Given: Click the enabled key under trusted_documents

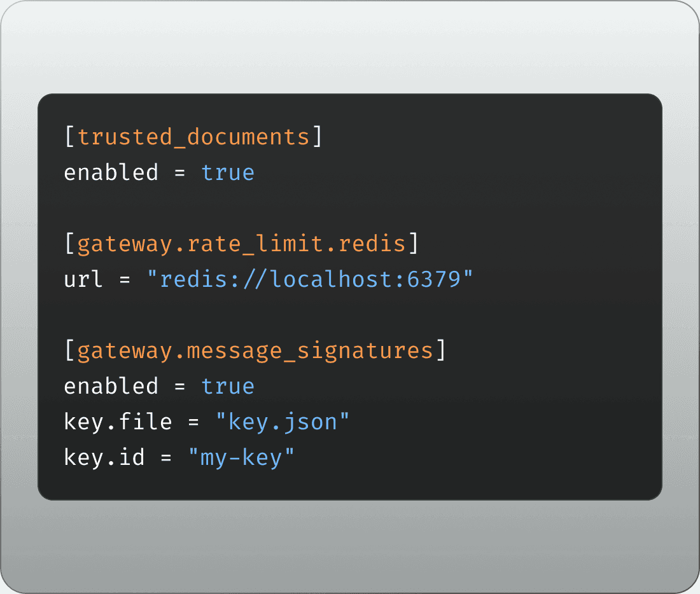Looking at the screenshot, I should click(111, 172).
